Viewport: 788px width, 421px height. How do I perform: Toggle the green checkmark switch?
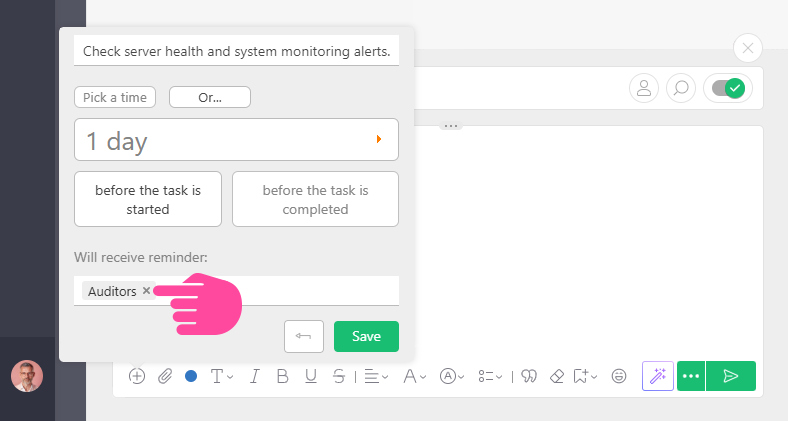[727, 88]
